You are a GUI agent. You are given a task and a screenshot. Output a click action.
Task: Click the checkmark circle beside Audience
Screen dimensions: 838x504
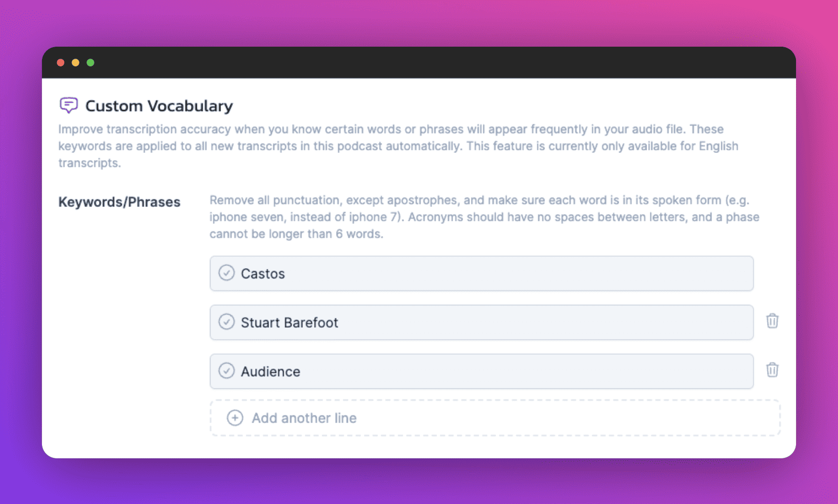click(x=226, y=371)
